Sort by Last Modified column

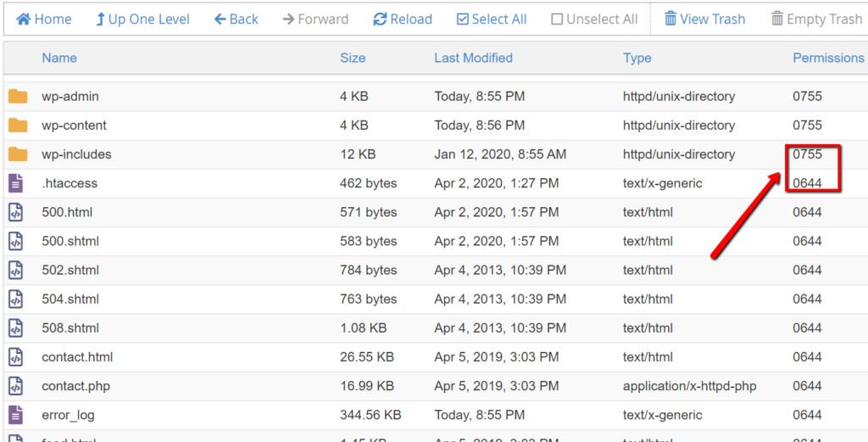coord(473,58)
